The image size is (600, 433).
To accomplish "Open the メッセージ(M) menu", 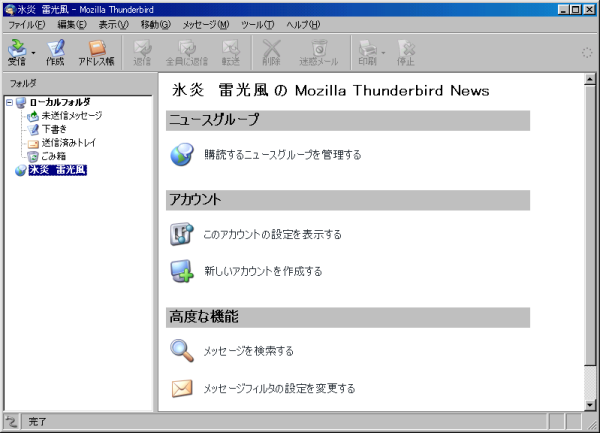I will [x=205, y=25].
